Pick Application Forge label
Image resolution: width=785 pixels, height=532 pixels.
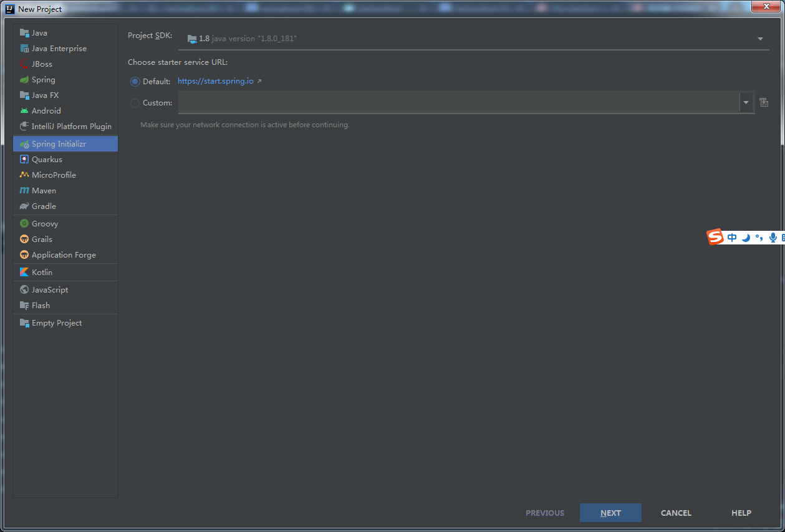(64, 255)
